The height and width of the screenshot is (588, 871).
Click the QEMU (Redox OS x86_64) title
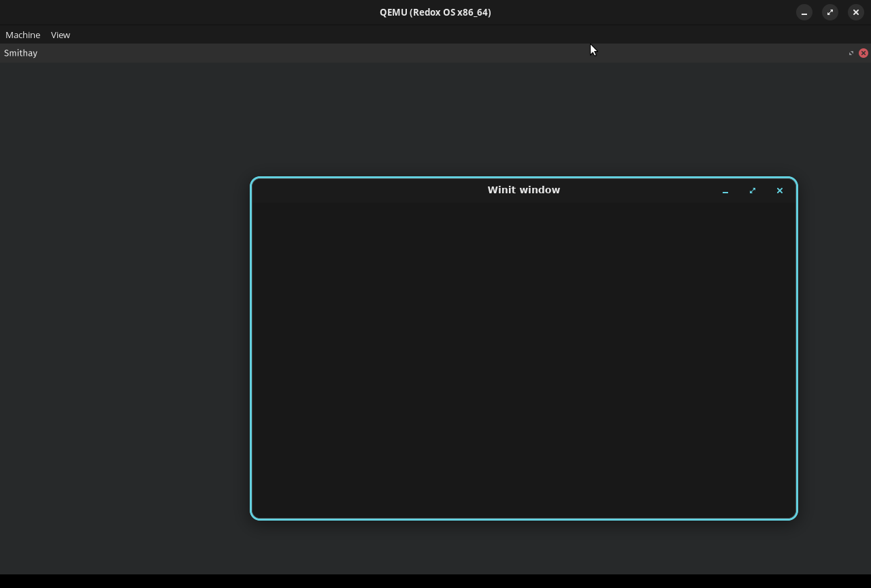(x=435, y=12)
